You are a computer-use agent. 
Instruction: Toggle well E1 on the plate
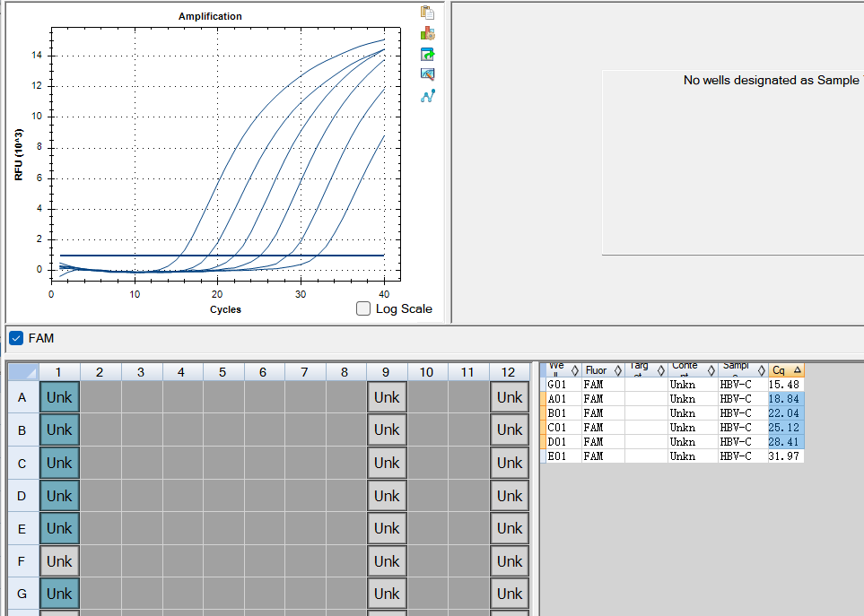59,528
